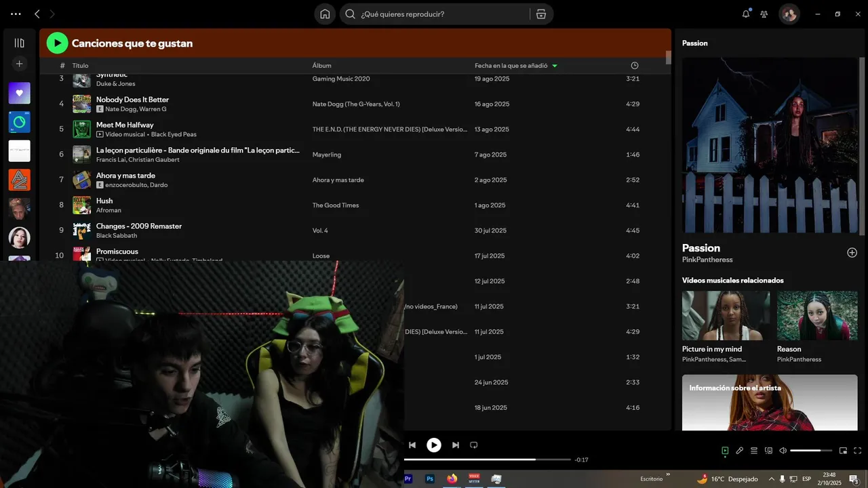Click the Passion now-playing cover art
The height and width of the screenshot is (488, 868).
coord(770,145)
